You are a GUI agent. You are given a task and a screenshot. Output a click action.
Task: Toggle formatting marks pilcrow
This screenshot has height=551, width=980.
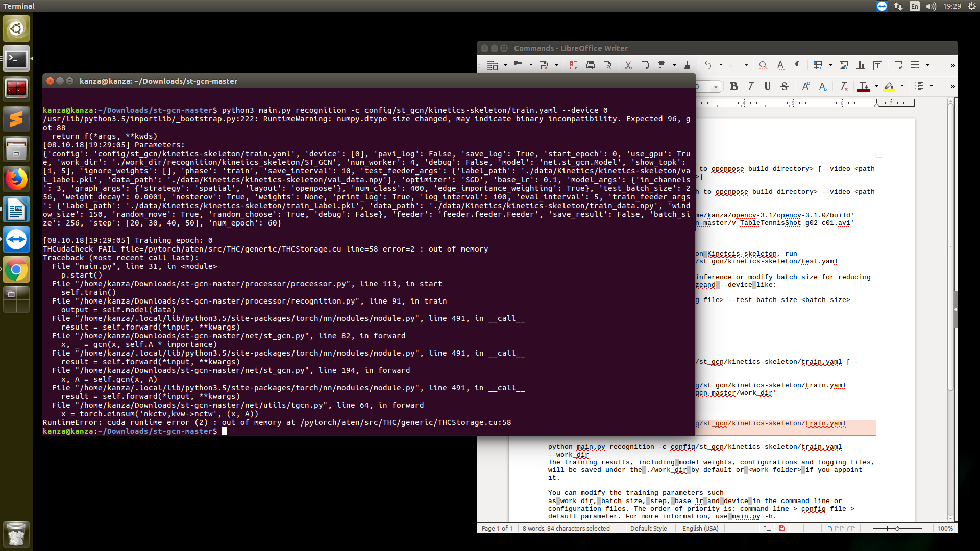(797, 65)
